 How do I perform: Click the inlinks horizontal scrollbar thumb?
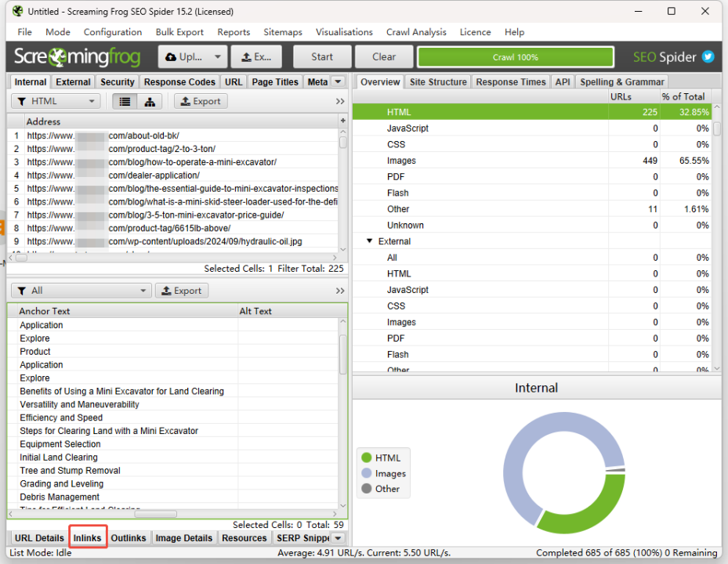click(x=155, y=514)
